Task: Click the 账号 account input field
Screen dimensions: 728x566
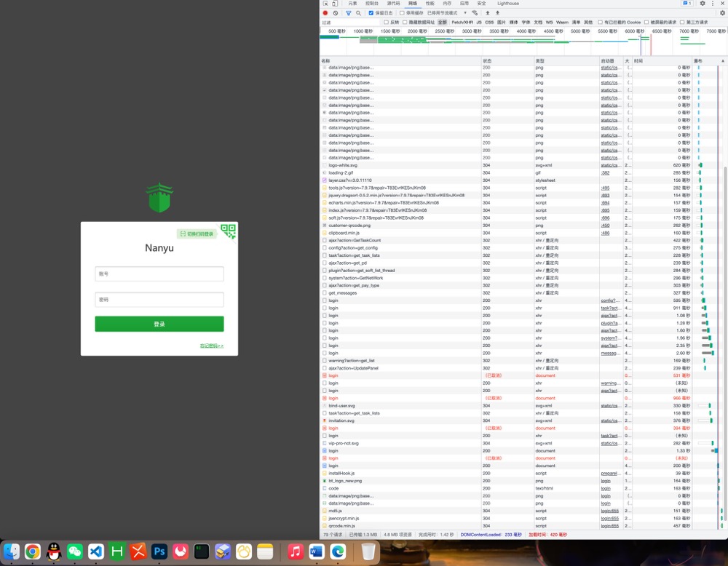Action: (159, 274)
